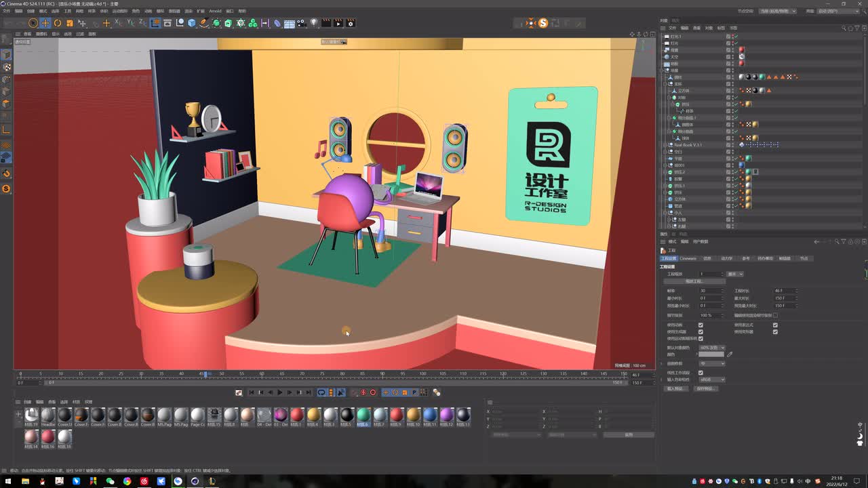Viewport: 868px width, 488px height.
Task: Expand the 小人 object group
Action: (x=665, y=212)
